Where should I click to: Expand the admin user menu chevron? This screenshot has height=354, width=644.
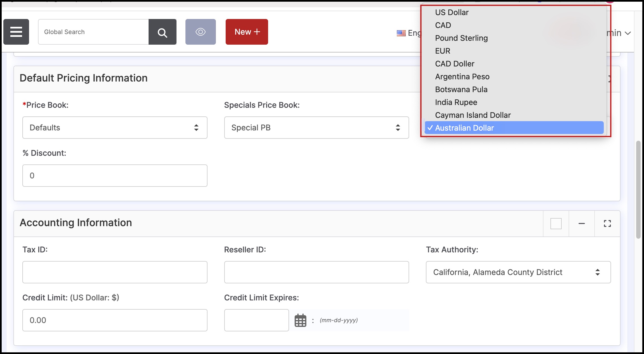point(628,33)
